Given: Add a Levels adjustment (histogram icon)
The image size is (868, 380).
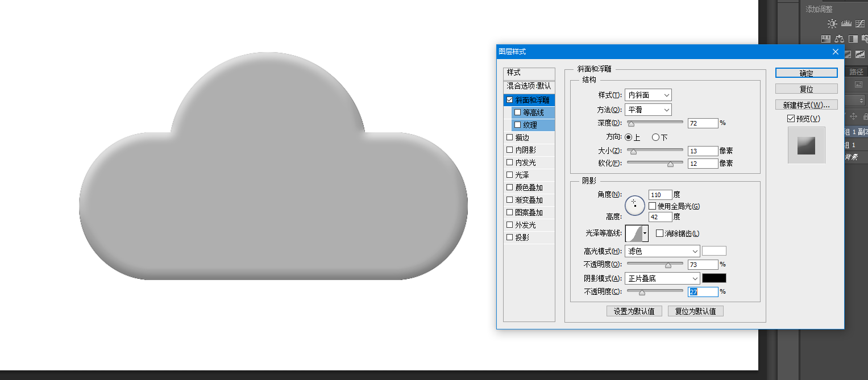Looking at the screenshot, I should (x=846, y=24).
